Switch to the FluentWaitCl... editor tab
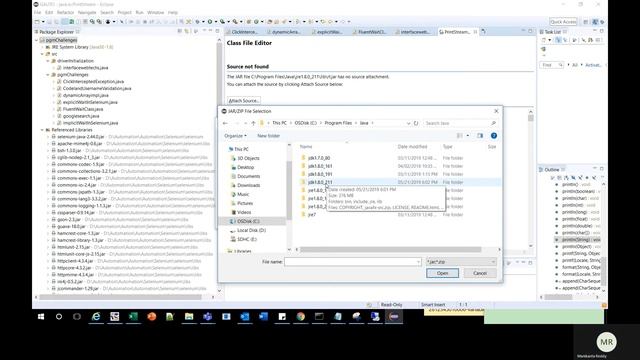The image size is (640, 360). [x=371, y=32]
